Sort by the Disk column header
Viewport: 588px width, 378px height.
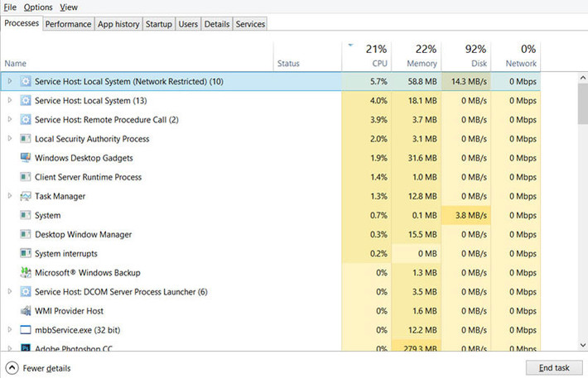(466, 55)
